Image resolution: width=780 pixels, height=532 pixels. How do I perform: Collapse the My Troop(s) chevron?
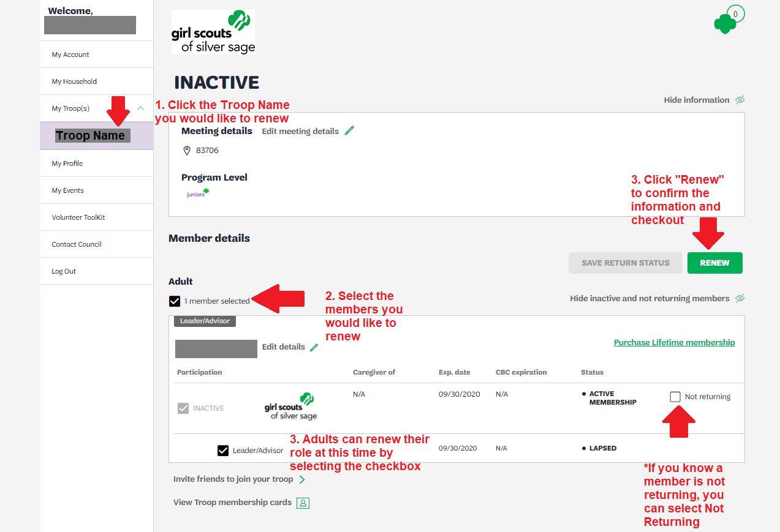[x=140, y=108]
